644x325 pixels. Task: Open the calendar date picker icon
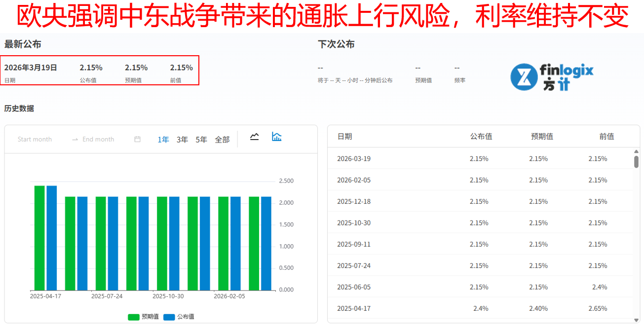click(138, 140)
